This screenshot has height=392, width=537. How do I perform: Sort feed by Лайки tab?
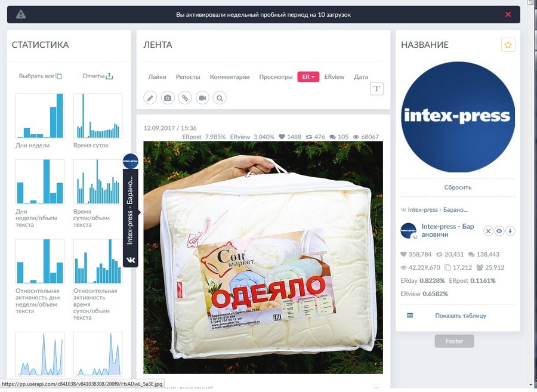(x=158, y=77)
